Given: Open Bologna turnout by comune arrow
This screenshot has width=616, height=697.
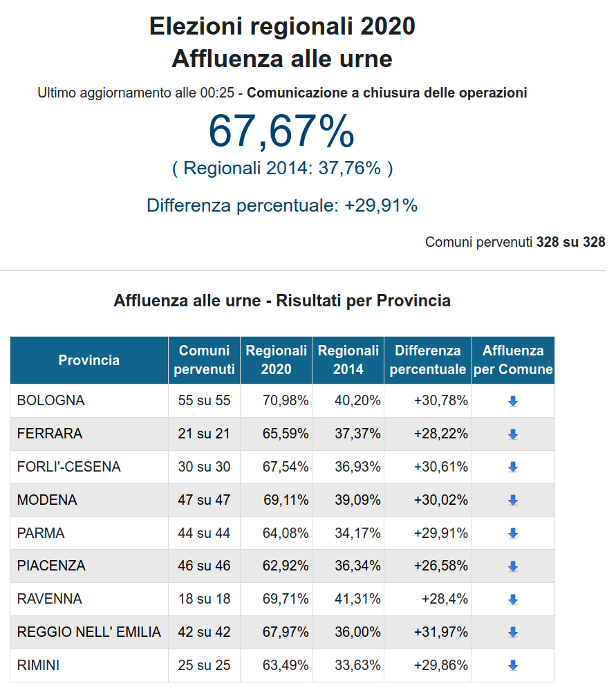Looking at the screenshot, I should [x=513, y=401].
